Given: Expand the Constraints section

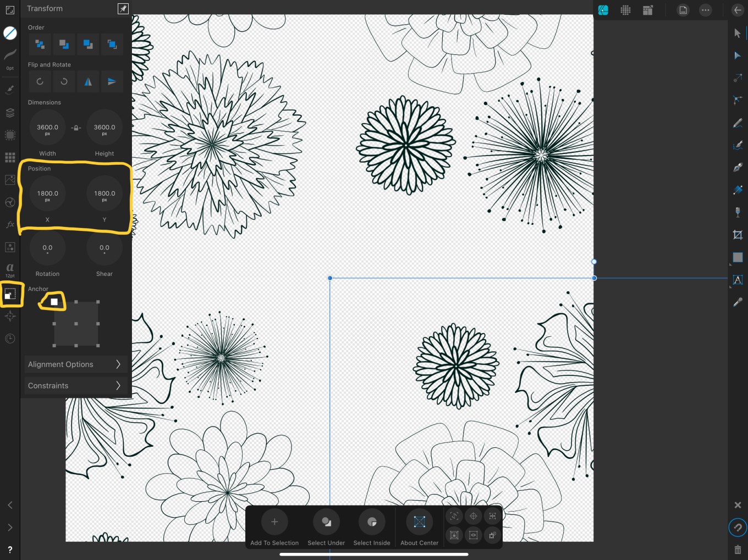Looking at the screenshot, I should (x=75, y=386).
